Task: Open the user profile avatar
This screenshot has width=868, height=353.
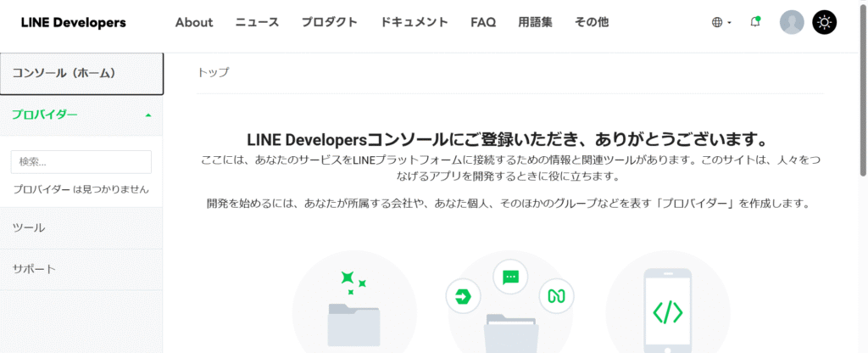Action: pos(792,22)
